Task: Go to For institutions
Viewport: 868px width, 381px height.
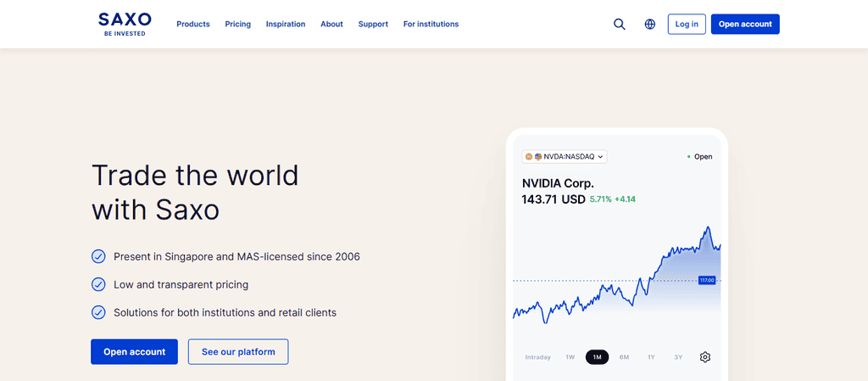Action: tap(431, 25)
